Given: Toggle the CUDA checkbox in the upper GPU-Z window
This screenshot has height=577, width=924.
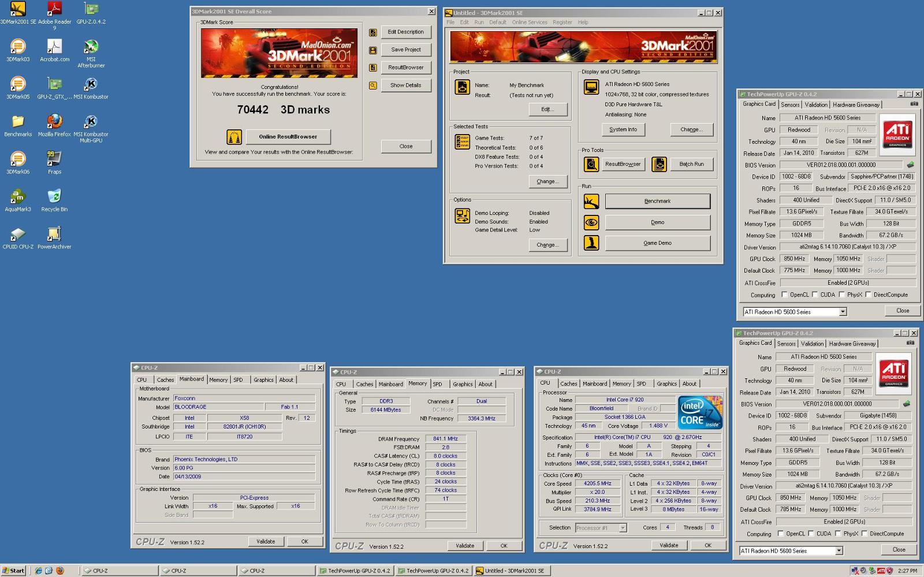Looking at the screenshot, I should click(815, 295).
